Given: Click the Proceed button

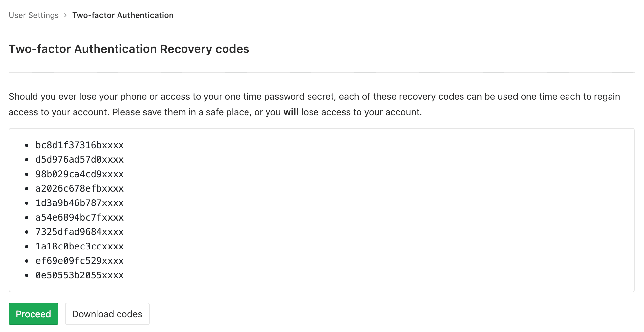Looking at the screenshot, I should pyautogui.click(x=33, y=314).
